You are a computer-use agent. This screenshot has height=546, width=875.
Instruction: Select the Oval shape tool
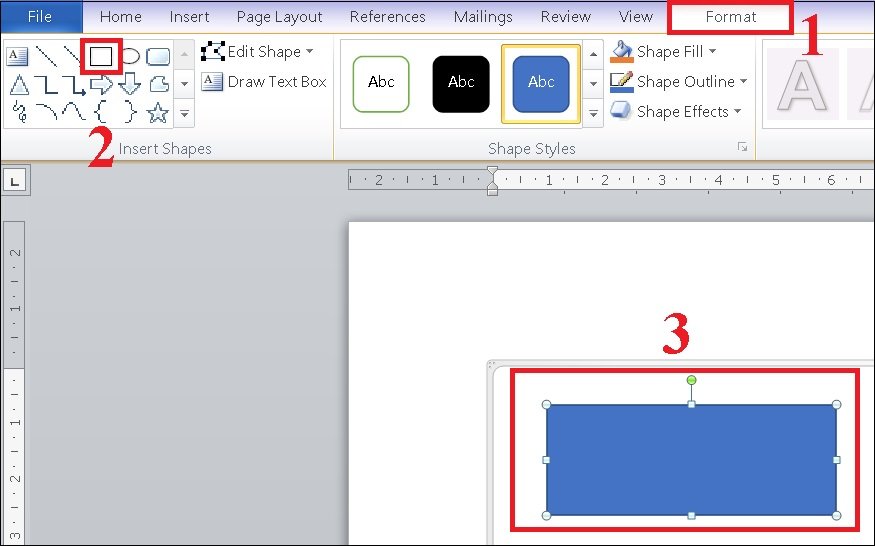(x=130, y=56)
